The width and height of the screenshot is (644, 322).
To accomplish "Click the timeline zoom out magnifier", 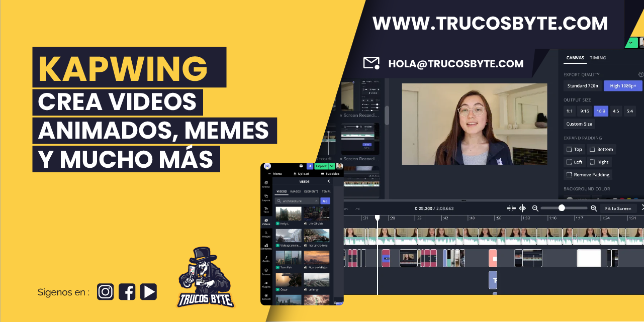I will (x=535, y=208).
